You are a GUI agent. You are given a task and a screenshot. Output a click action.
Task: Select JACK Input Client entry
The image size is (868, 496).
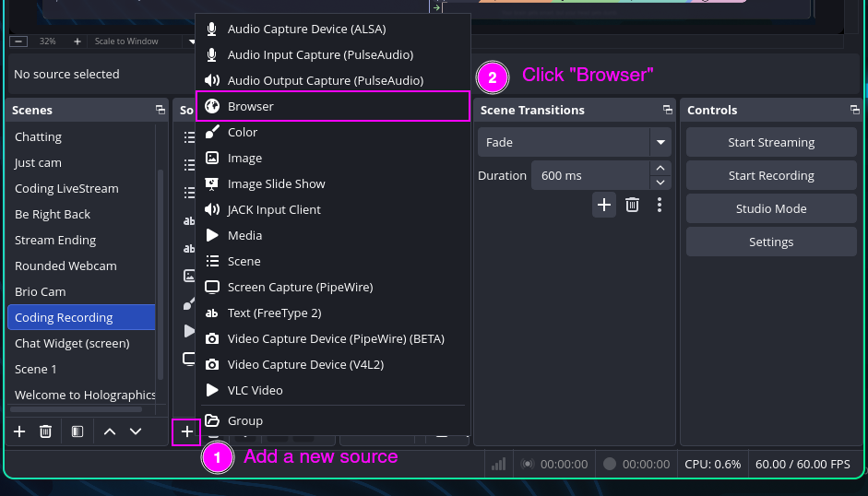pyautogui.click(x=333, y=210)
